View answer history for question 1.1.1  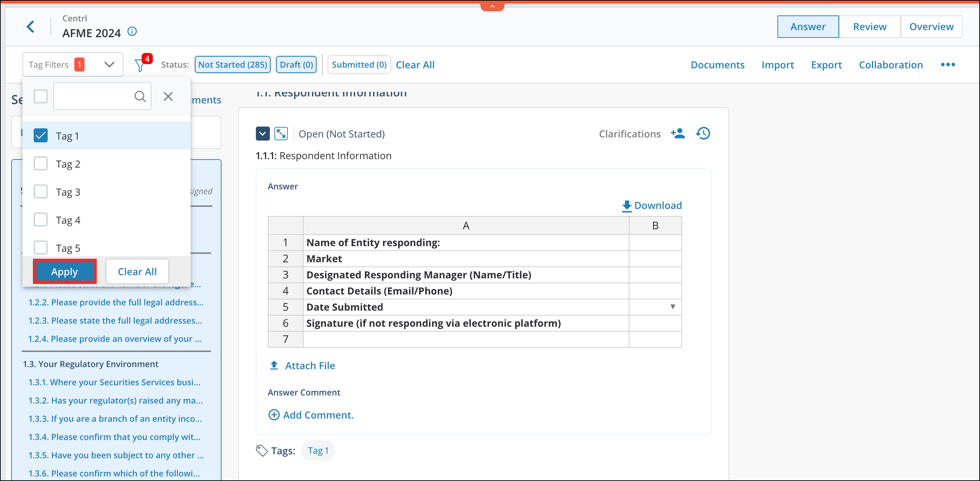pyautogui.click(x=703, y=133)
